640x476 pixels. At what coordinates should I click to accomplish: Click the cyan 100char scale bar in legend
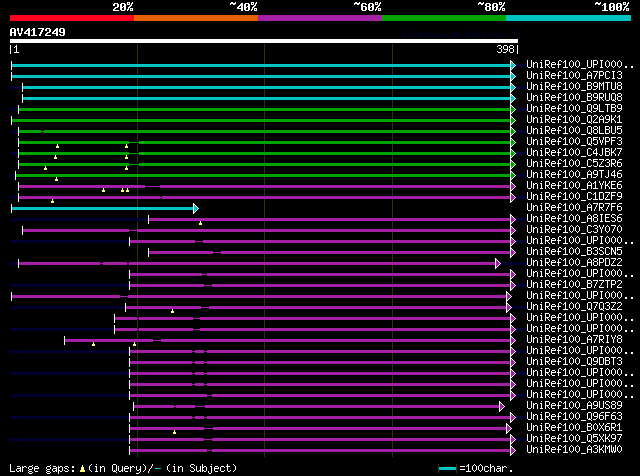(x=447, y=469)
